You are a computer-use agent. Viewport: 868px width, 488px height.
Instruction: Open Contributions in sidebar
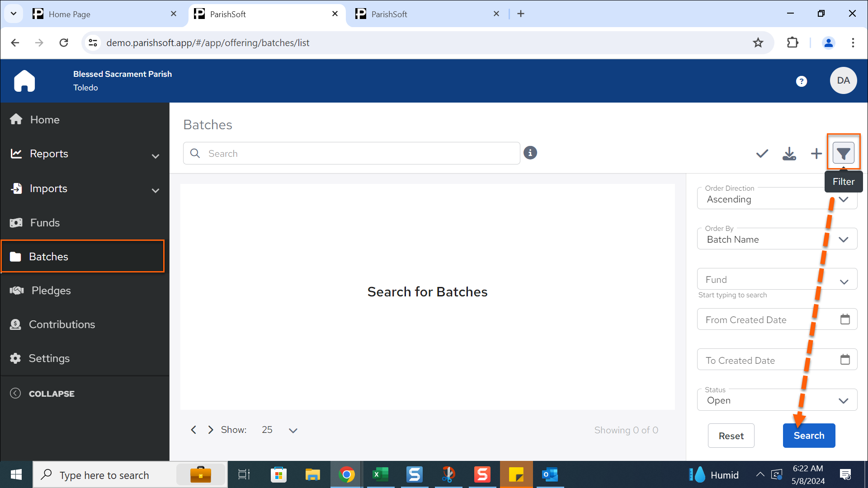click(85, 324)
